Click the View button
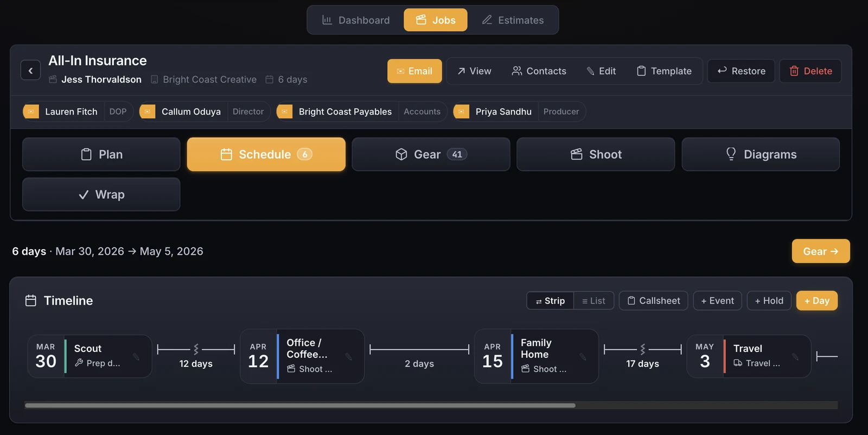This screenshot has width=868, height=435. (x=474, y=71)
